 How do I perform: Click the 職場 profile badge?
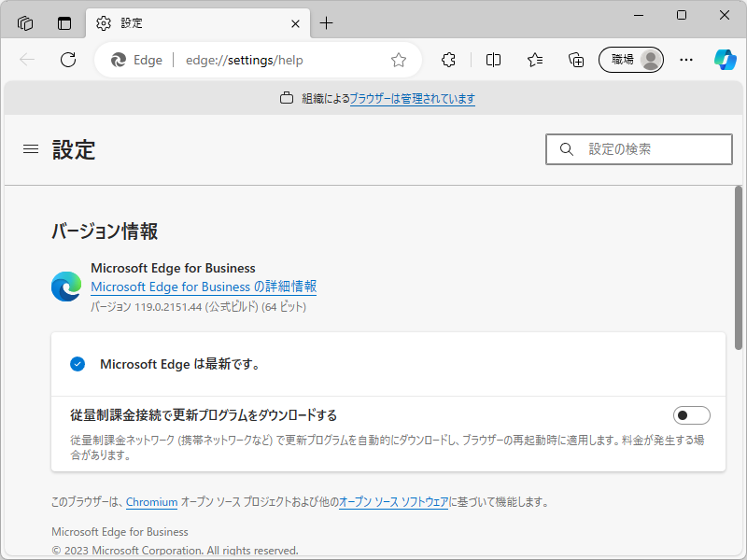630,59
